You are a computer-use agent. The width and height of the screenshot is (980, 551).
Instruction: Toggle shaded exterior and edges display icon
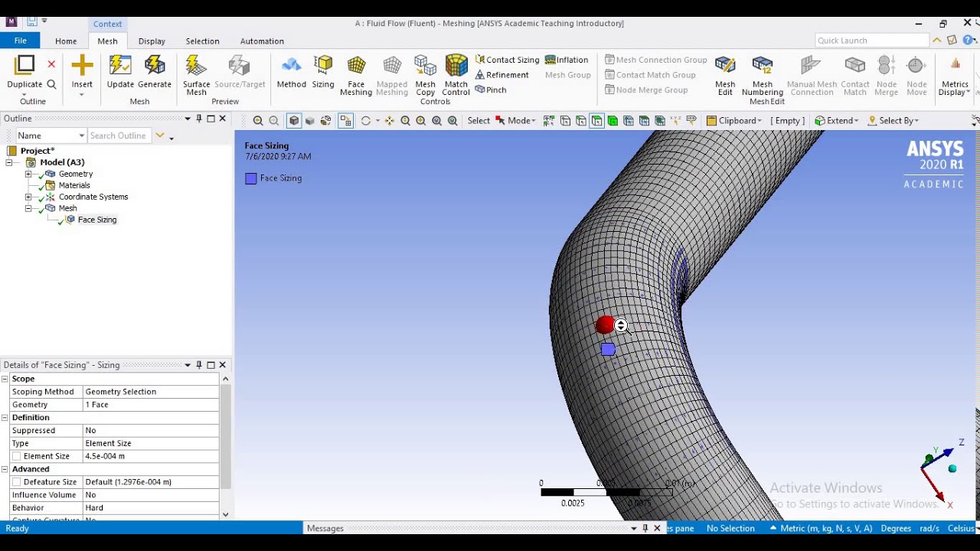(294, 121)
